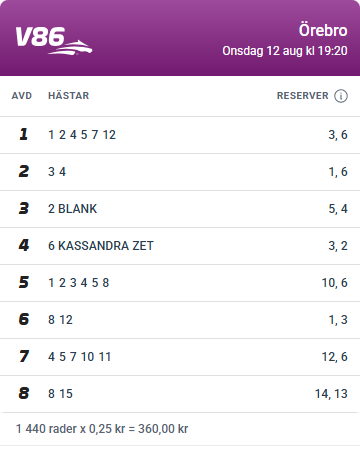360x449 pixels.
Task: Click the Onsdag 12 aug kl 19:20 date
Action: click(x=285, y=51)
